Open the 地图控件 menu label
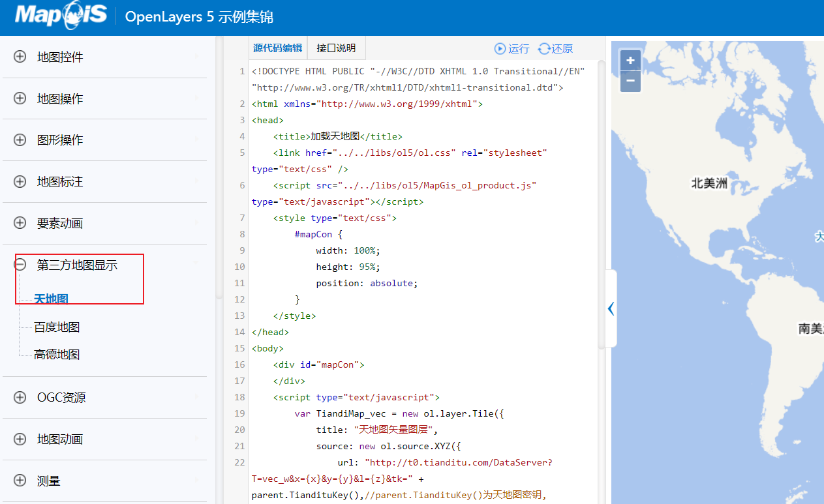824x504 pixels. tap(60, 57)
